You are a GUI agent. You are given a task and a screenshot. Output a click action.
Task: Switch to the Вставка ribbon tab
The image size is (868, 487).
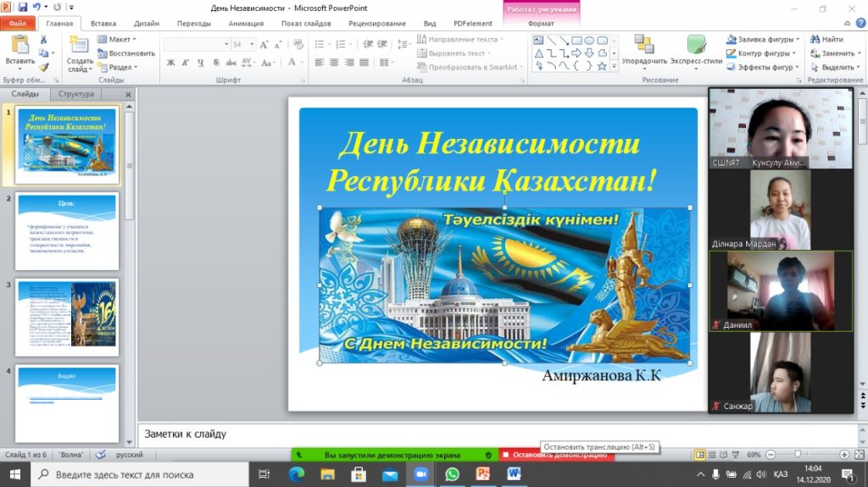pos(103,23)
